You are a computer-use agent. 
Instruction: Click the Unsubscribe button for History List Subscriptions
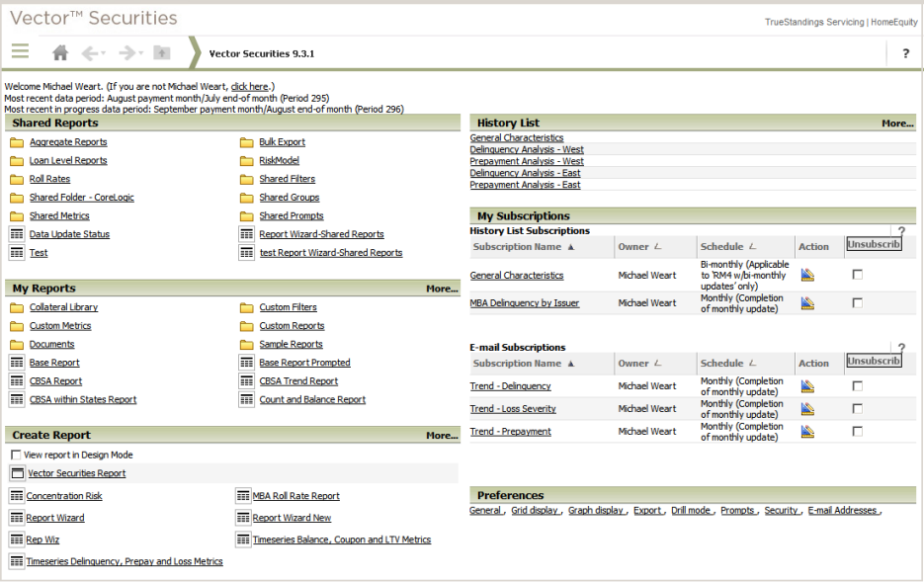[x=874, y=244]
